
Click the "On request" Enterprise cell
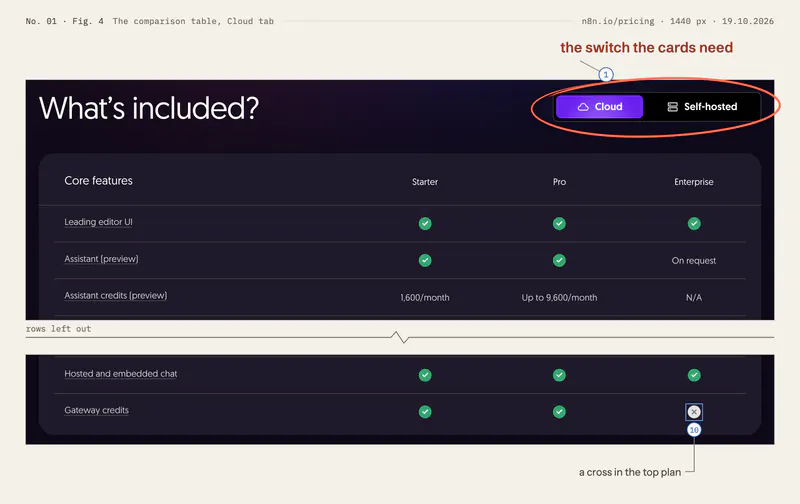[694, 261]
